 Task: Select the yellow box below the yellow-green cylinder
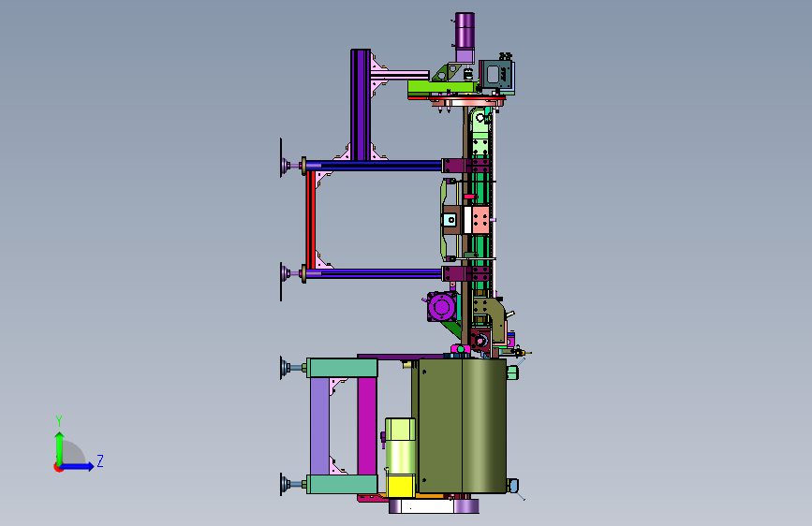[401, 486]
